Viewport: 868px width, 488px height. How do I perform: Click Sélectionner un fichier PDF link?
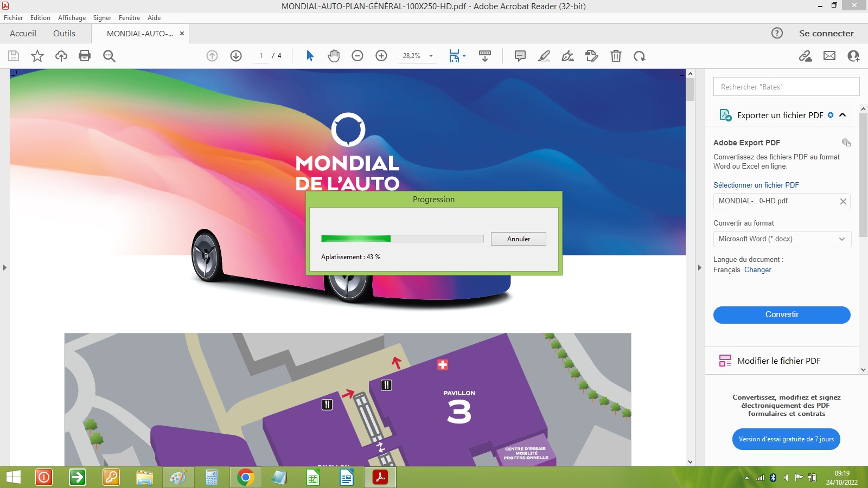tap(756, 185)
